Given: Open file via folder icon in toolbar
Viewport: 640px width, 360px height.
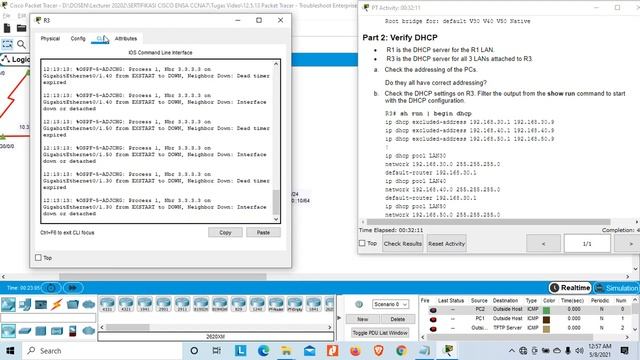Looking at the screenshot, I should coord(21,28).
